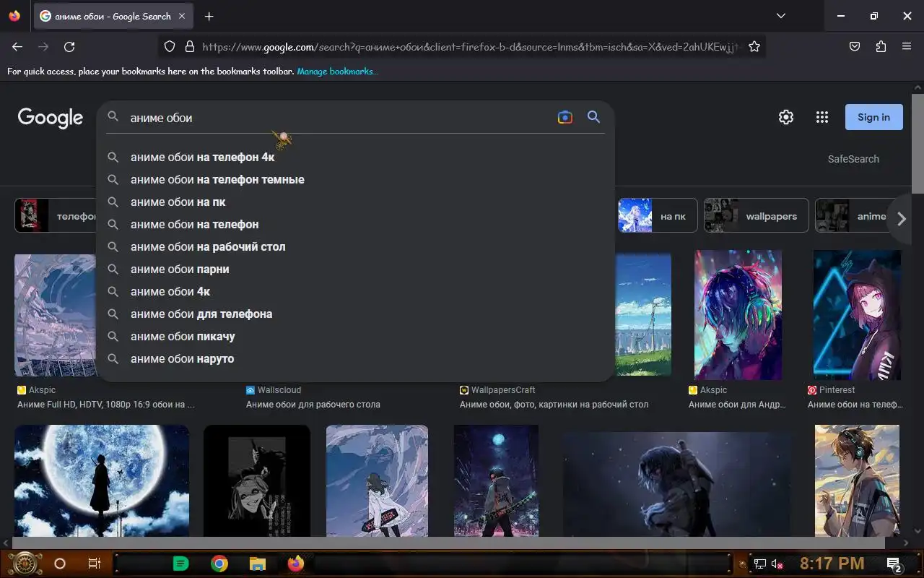924x578 pixels.
Task: Open the boy with headphones thumbnail
Action: tap(857, 480)
